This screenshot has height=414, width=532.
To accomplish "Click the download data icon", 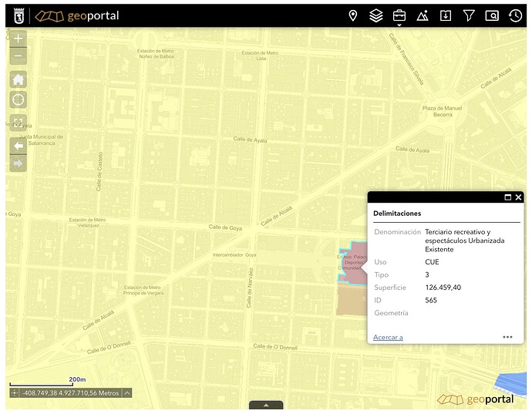I will coord(446,15).
